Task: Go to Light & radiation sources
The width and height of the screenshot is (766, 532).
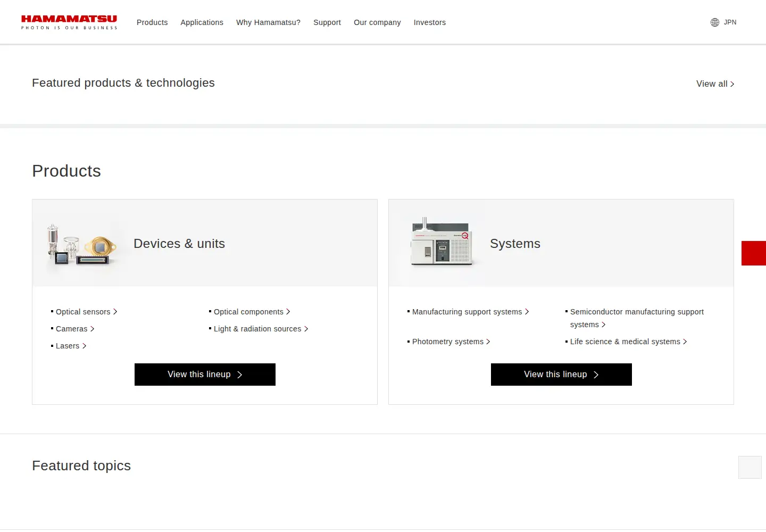Action: tap(260, 329)
